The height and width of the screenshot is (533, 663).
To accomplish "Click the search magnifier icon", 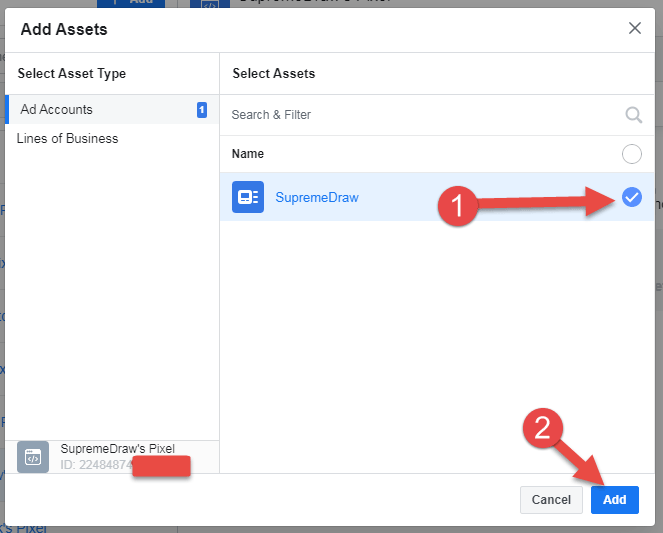I will tap(633, 115).
